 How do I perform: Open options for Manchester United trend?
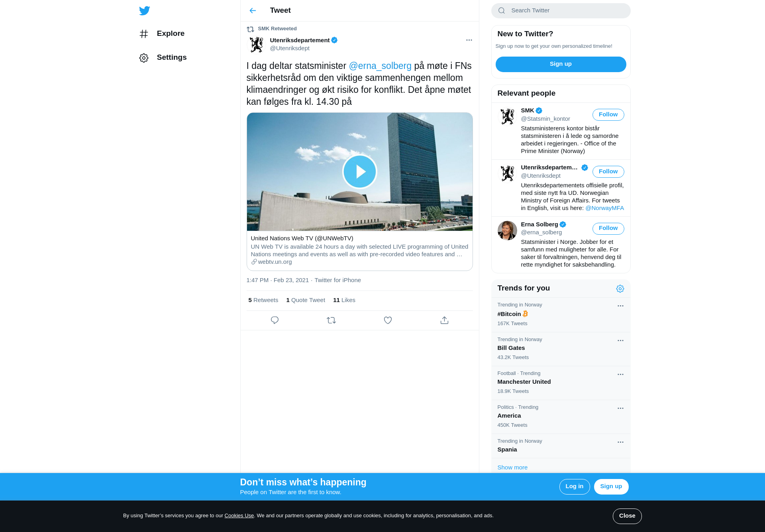(620, 375)
